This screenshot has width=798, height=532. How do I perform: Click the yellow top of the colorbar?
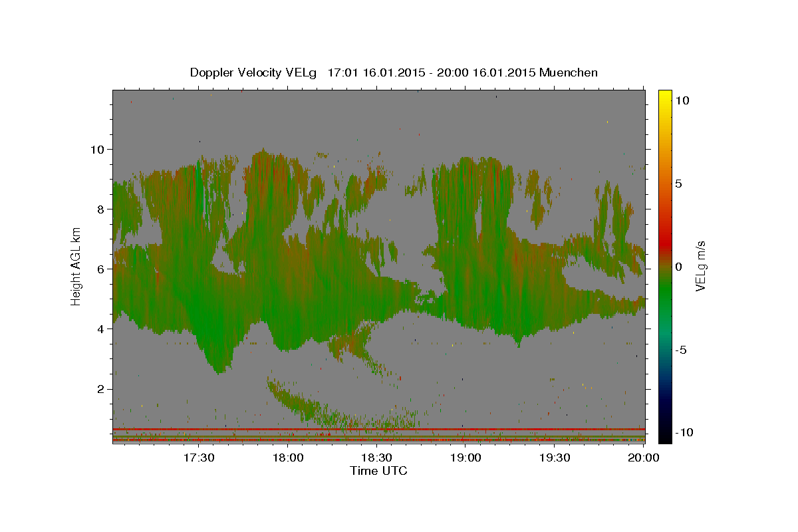pos(664,96)
